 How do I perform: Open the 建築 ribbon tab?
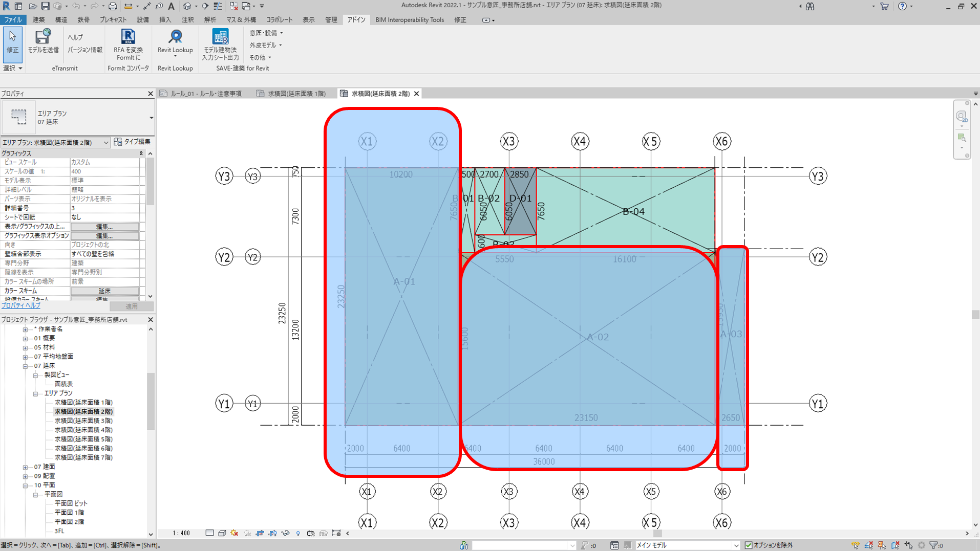(38, 20)
